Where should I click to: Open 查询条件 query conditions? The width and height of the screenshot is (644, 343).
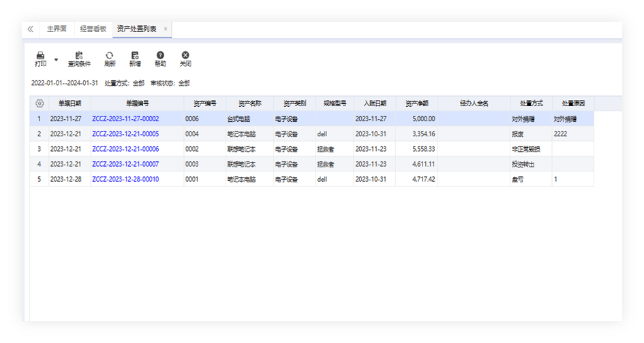(x=79, y=56)
